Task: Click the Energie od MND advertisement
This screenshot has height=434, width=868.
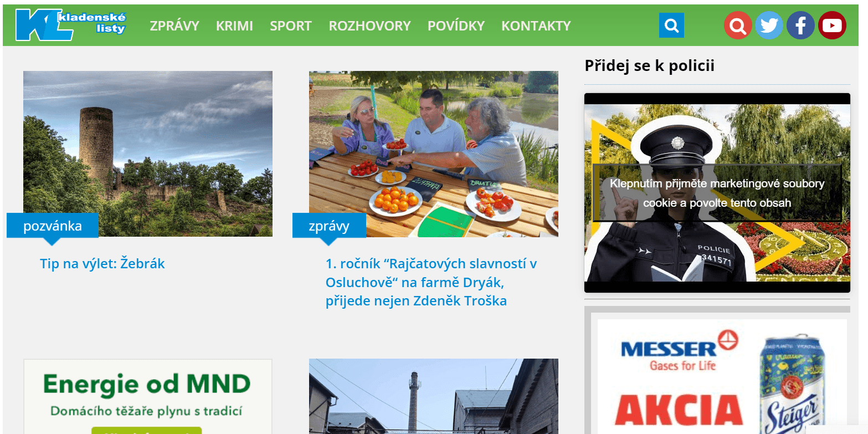Action: 147,396
